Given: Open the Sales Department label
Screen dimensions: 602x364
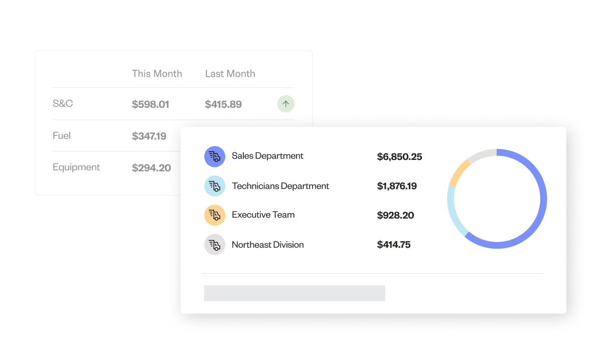Looking at the screenshot, I should [267, 156].
